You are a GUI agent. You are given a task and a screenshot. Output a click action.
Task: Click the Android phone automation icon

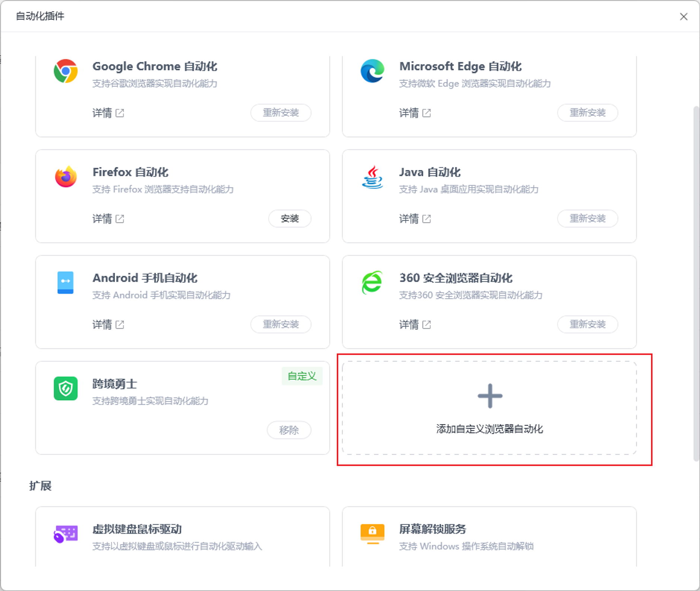click(x=66, y=282)
